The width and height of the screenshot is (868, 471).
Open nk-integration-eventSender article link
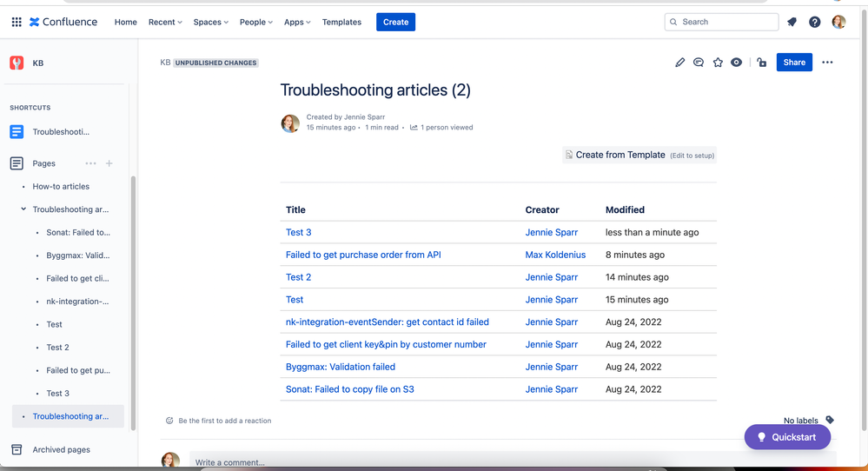pos(387,322)
